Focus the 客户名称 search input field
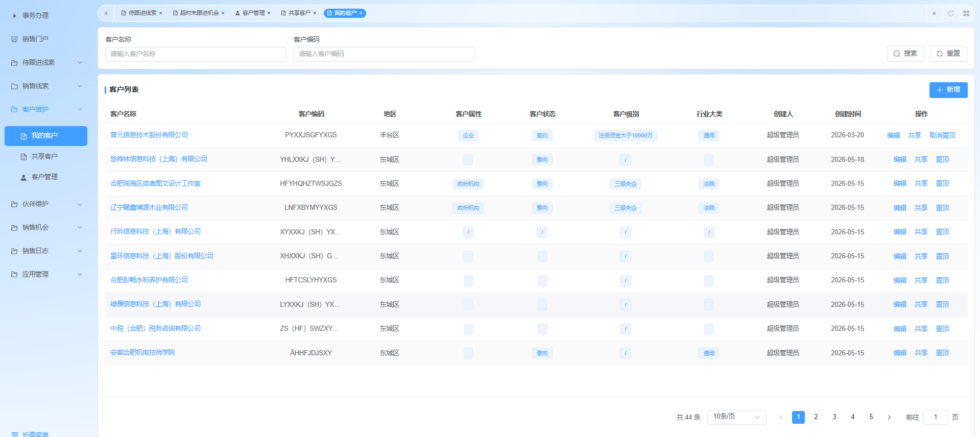 (196, 54)
